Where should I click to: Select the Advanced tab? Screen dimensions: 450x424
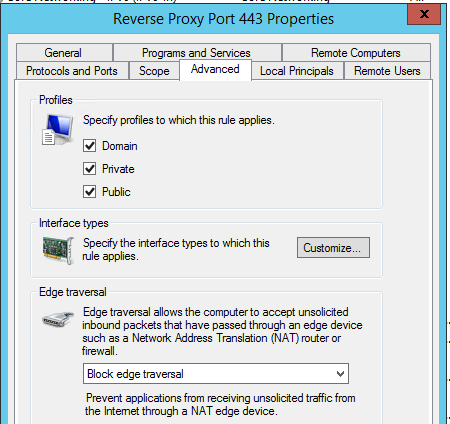pos(215,70)
